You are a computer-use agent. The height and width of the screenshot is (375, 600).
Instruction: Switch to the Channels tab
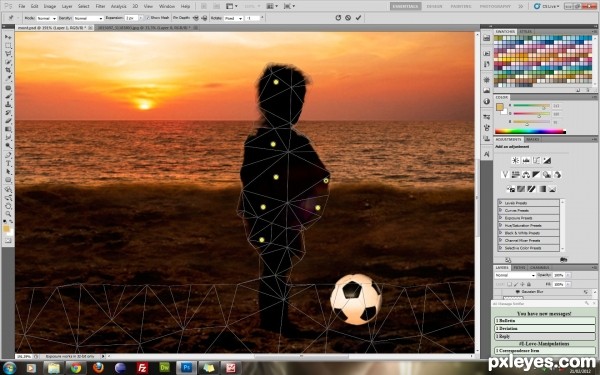540,267
